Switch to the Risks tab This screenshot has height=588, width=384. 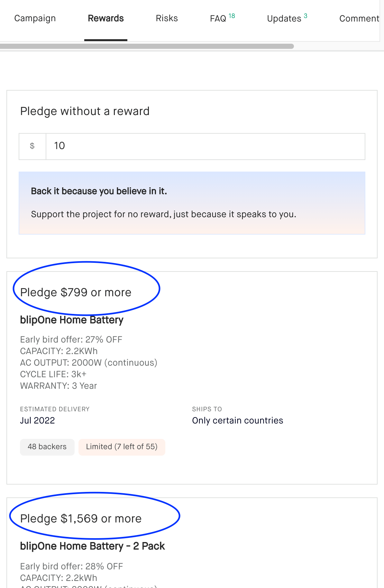tap(167, 18)
